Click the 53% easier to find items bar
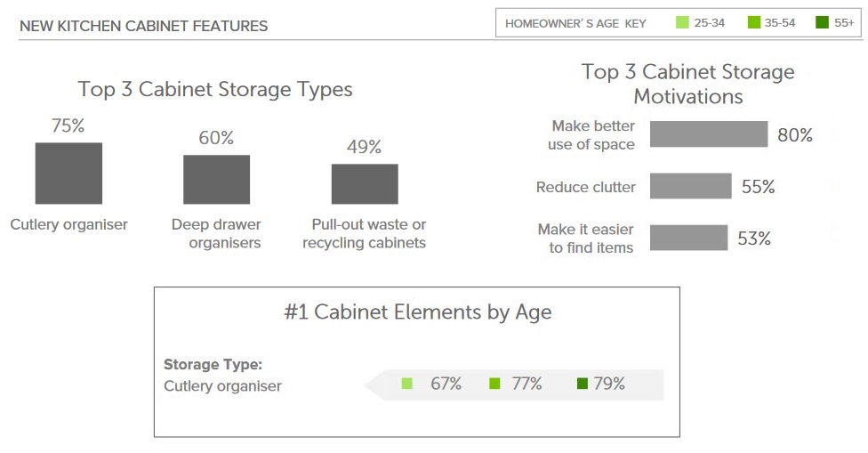The height and width of the screenshot is (453, 868). tap(688, 238)
